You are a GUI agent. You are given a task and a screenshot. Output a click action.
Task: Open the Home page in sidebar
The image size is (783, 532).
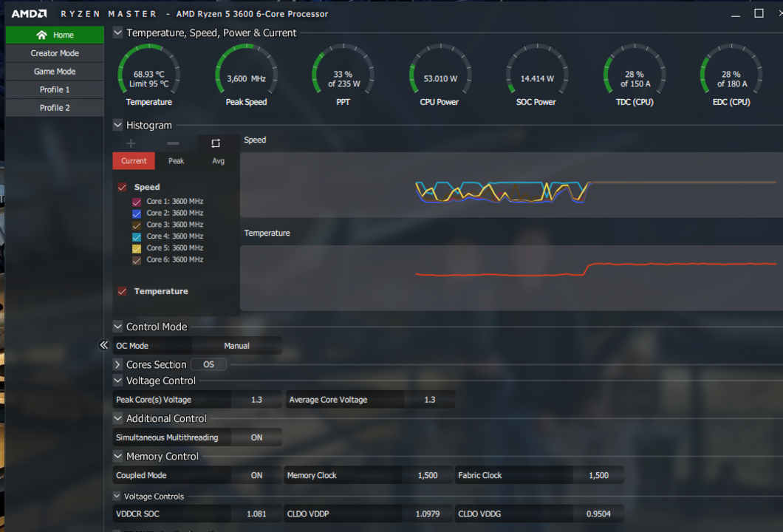(55, 35)
